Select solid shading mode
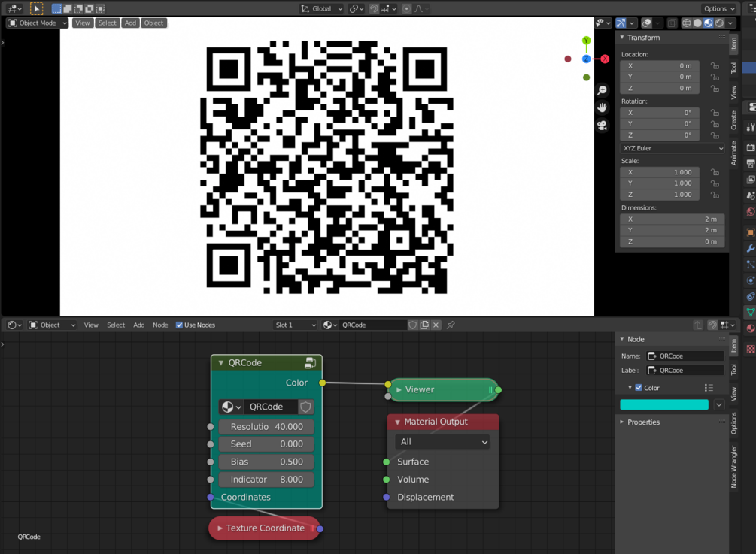Screen dimensions: 756x554 pyautogui.click(x=697, y=23)
